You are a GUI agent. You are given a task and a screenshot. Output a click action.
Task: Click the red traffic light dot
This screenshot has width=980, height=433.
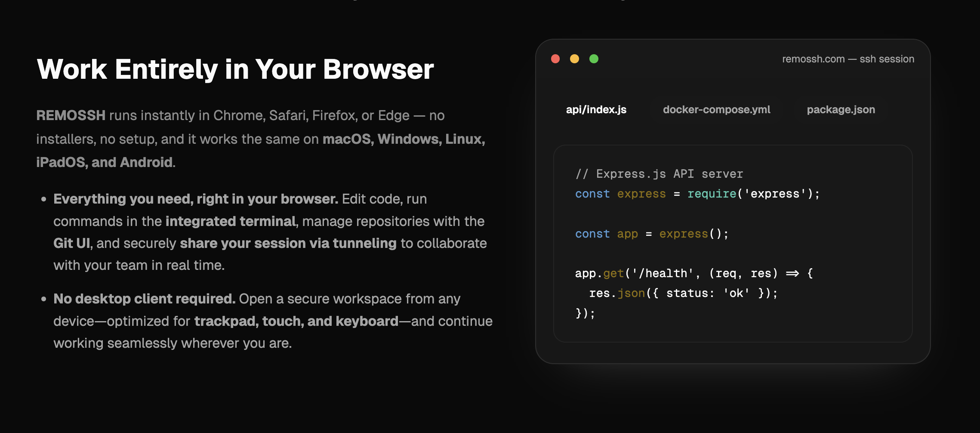point(555,59)
